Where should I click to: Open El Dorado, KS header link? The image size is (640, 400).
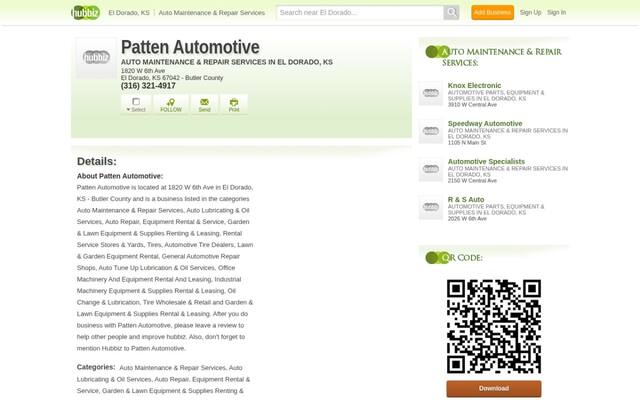tap(129, 13)
